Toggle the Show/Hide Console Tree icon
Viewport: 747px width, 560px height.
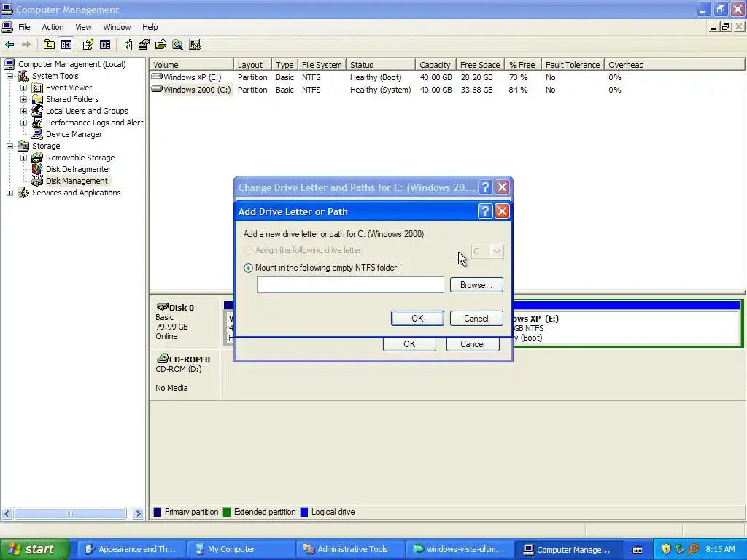[x=66, y=44]
